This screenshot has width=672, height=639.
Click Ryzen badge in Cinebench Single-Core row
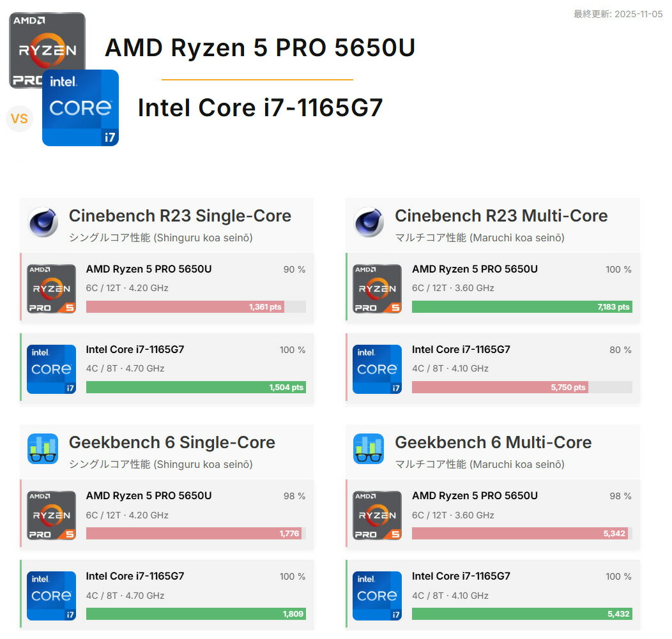point(52,289)
